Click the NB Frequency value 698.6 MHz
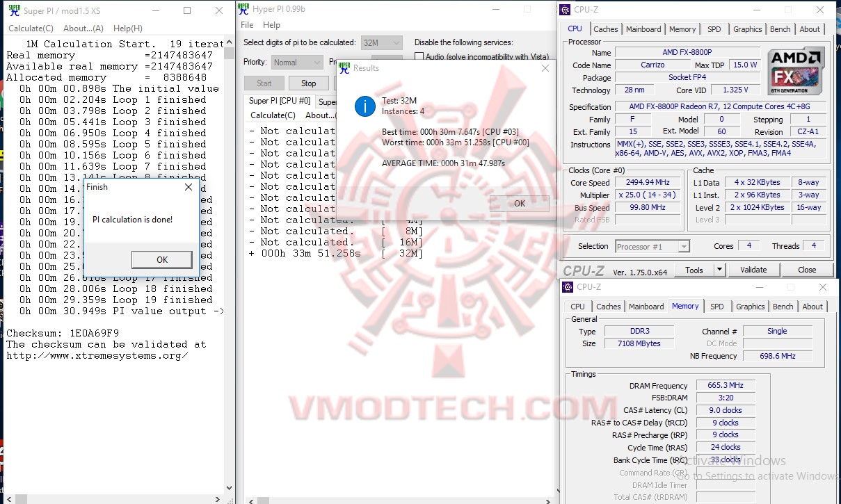Viewport: 841px width, 504px height. point(777,356)
